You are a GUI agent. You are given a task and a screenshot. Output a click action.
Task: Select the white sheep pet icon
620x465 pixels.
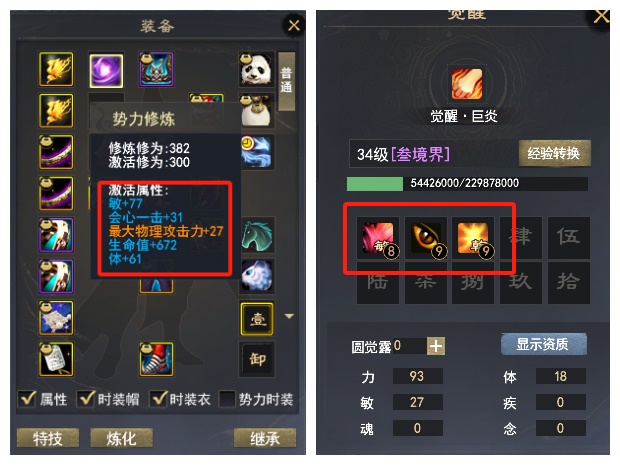[257, 276]
